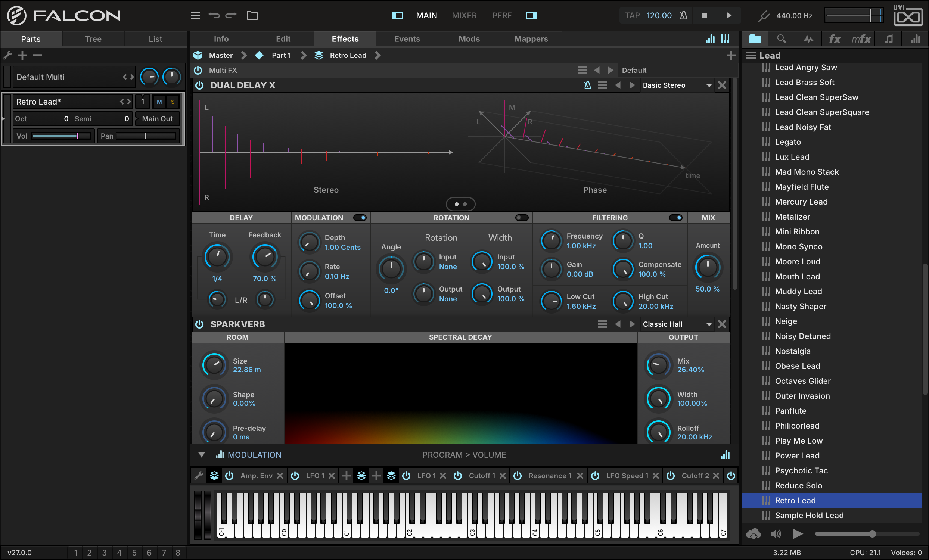Toggle Sparkverb power button

click(199, 324)
